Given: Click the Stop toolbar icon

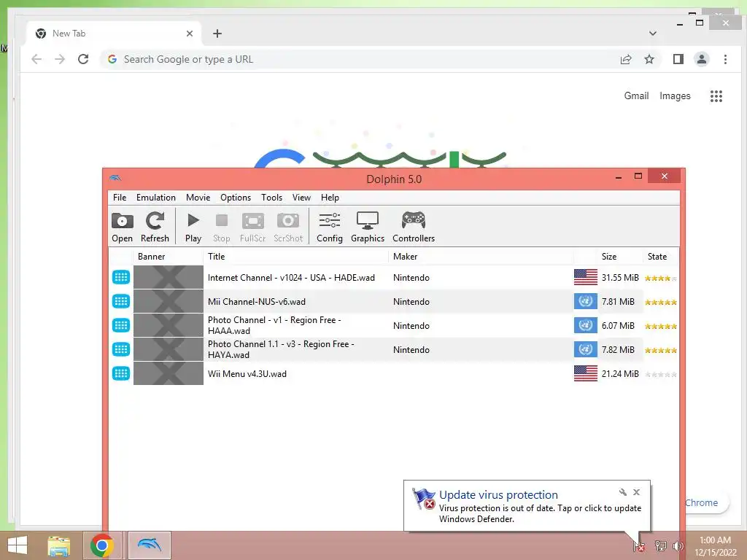Looking at the screenshot, I should pyautogui.click(x=221, y=227).
